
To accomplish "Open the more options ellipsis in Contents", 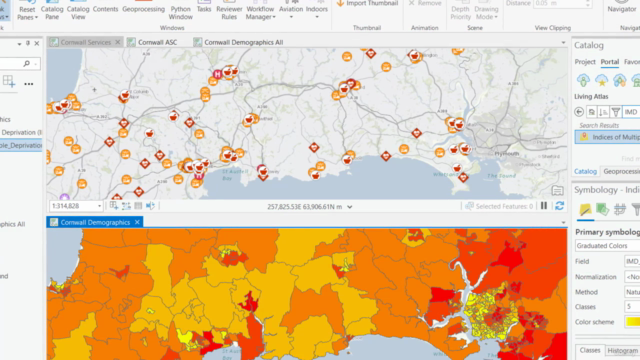I will point(29,84).
